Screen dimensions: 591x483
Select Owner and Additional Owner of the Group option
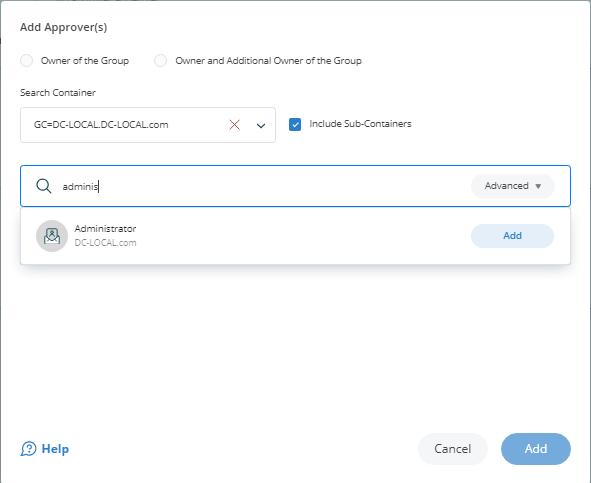tap(161, 60)
